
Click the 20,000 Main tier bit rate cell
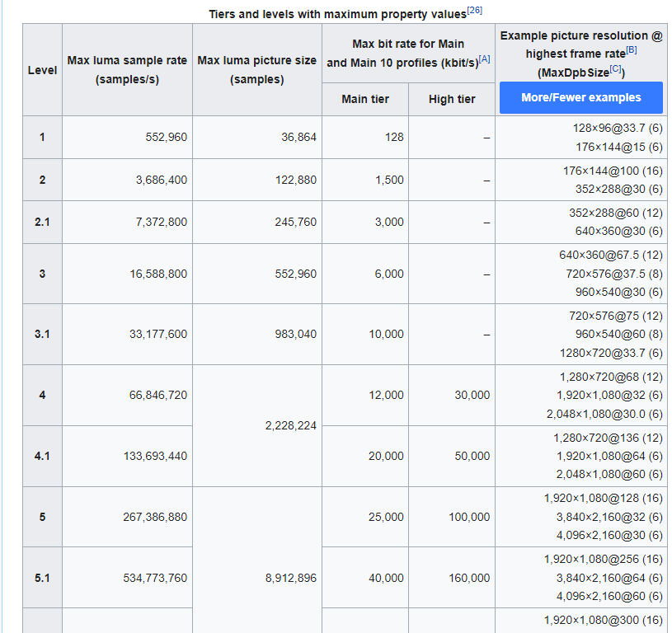[x=365, y=456]
